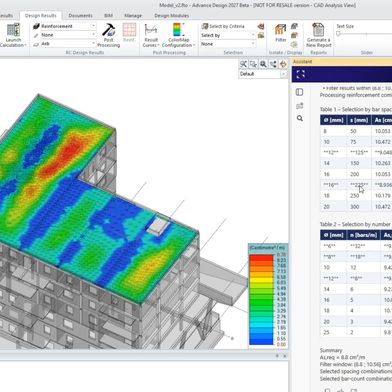Screen dimensions: 392x392
Task: Open Post Processing hammer tool
Action: click(108, 30)
